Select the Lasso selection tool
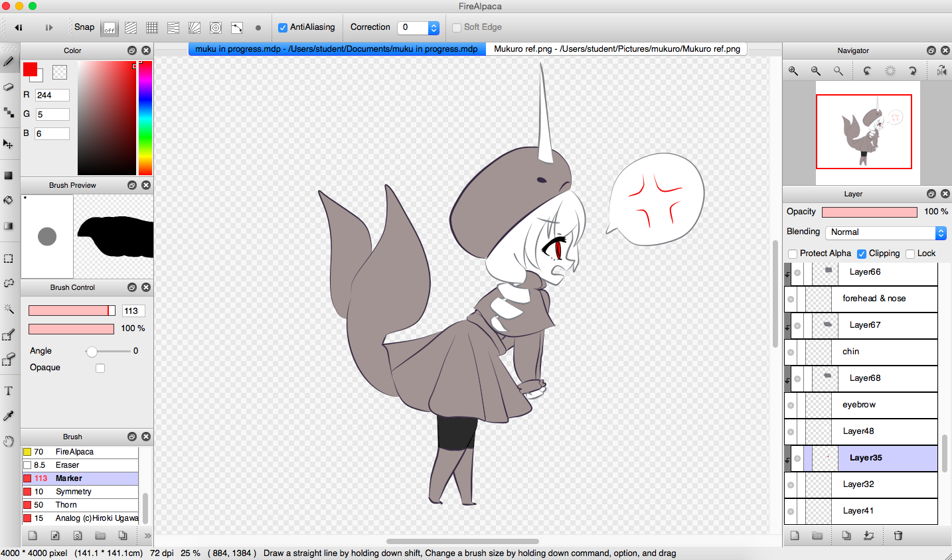The height and width of the screenshot is (560, 952). click(x=9, y=283)
